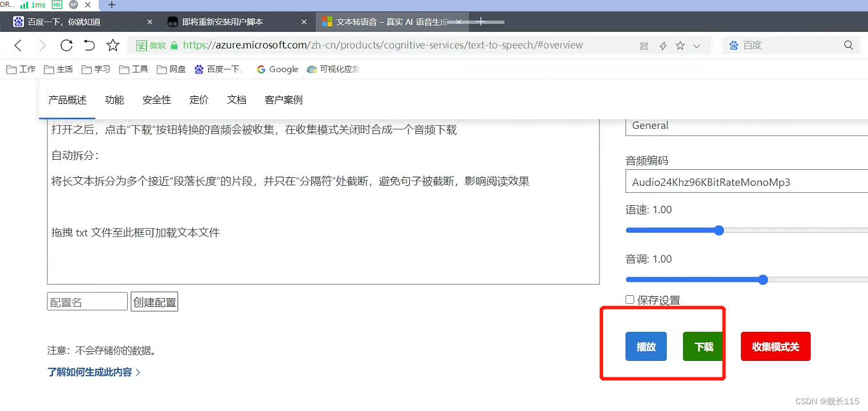The image size is (868, 411).
Task: Select the 产品概述 page tab
Action: coord(67,100)
